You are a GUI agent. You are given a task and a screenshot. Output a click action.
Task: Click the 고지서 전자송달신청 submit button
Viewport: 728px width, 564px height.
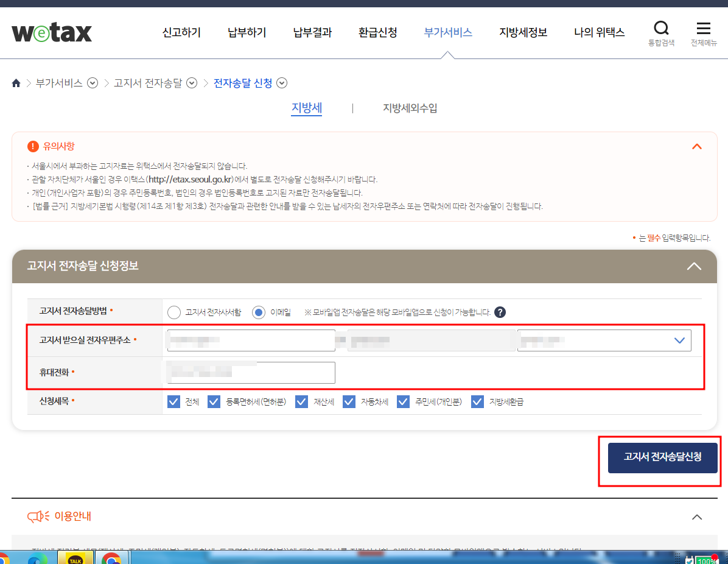click(x=662, y=457)
